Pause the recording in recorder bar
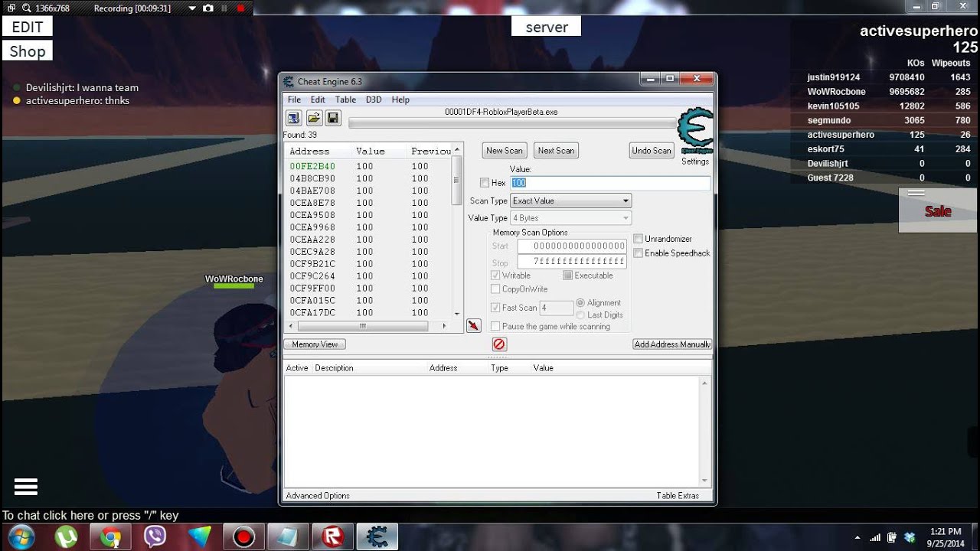Viewport: 980px width, 551px height. (224, 8)
